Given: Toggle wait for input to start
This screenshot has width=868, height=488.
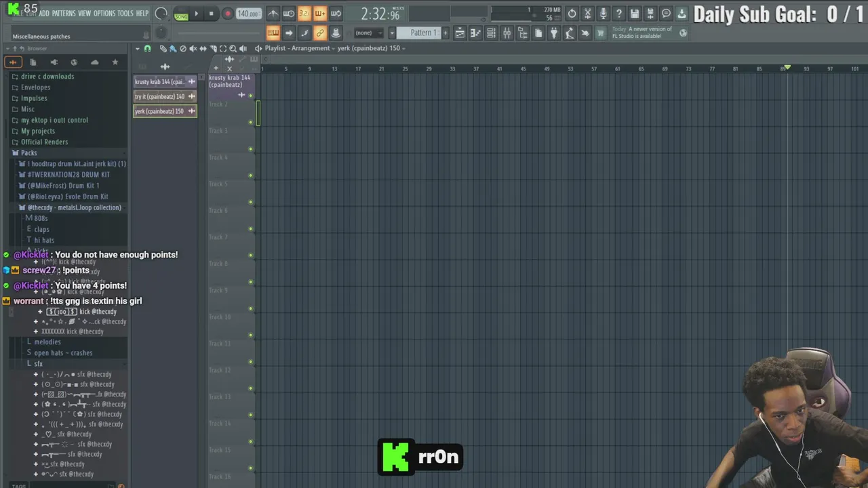Looking at the screenshot, I should pos(289,14).
